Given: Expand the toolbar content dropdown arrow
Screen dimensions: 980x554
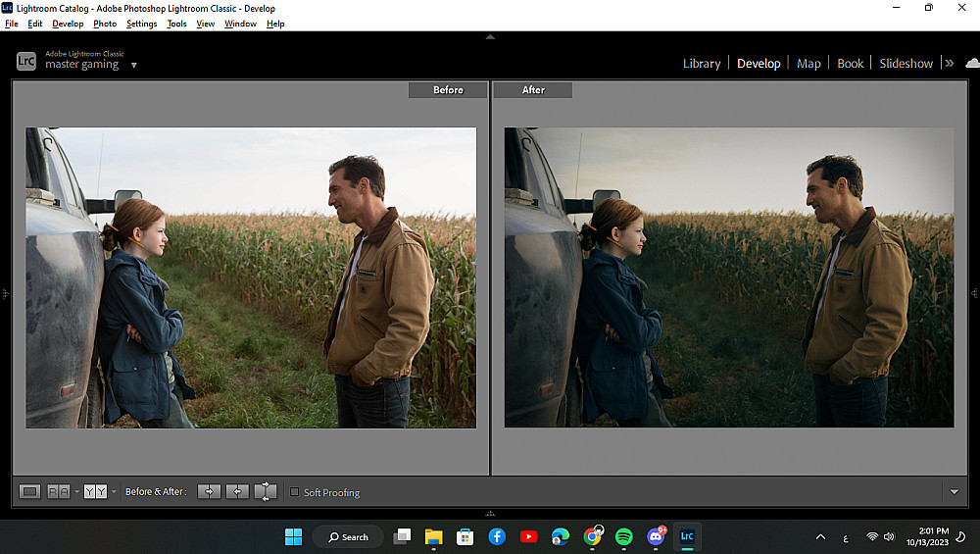Looking at the screenshot, I should click(955, 492).
